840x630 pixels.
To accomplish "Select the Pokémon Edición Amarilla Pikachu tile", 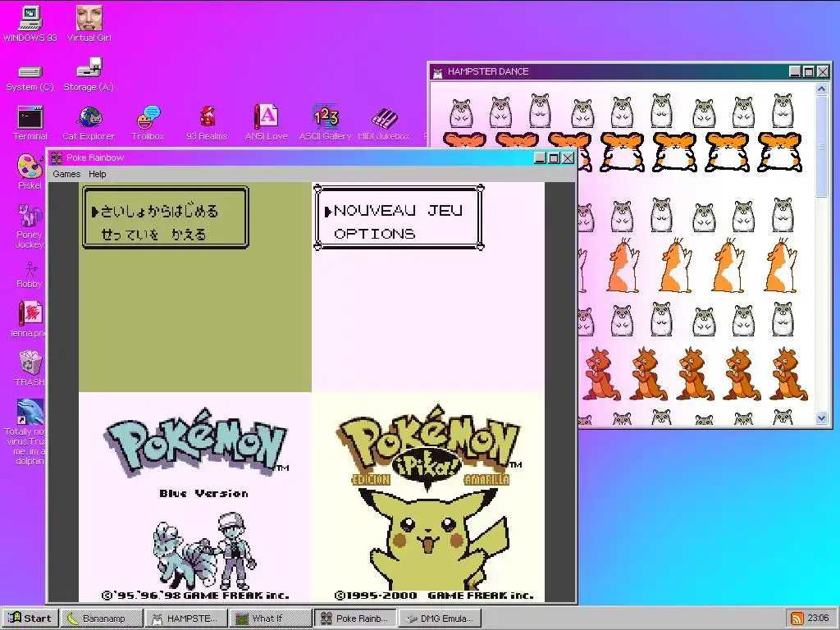I will pos(428,497).
